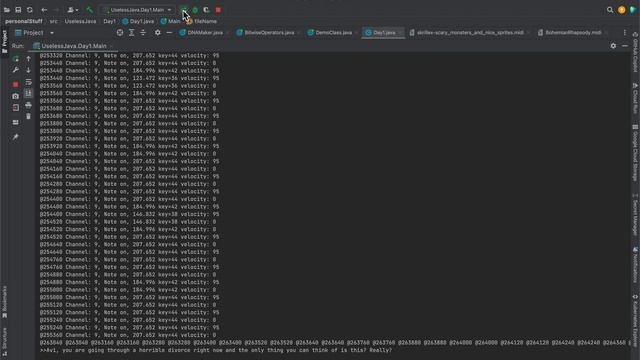640x360 pixels.
Task: Reload all files from disk
Action: tap(30, 10)
